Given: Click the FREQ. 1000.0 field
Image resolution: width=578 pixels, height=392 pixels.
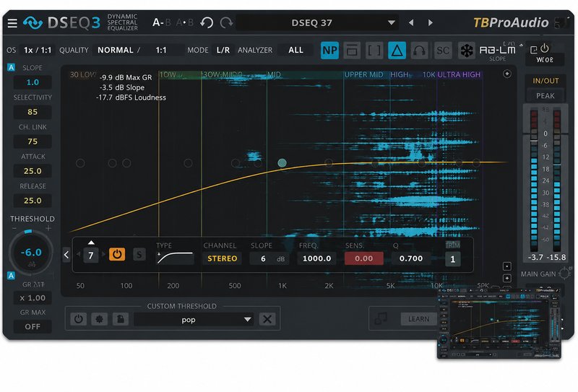Looking at the screenshot, I should pyautogui.click(x=316, y=258).
